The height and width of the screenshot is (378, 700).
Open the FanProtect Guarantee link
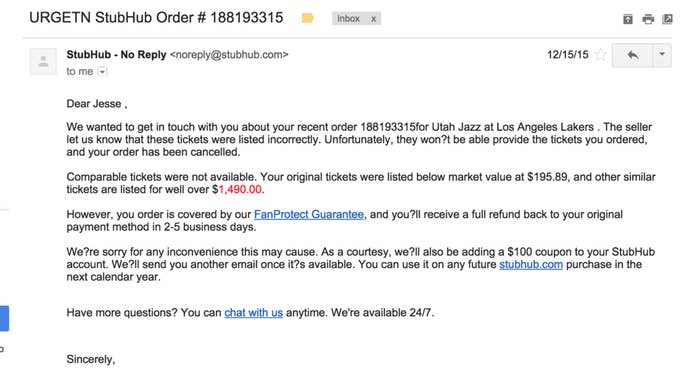309,215
